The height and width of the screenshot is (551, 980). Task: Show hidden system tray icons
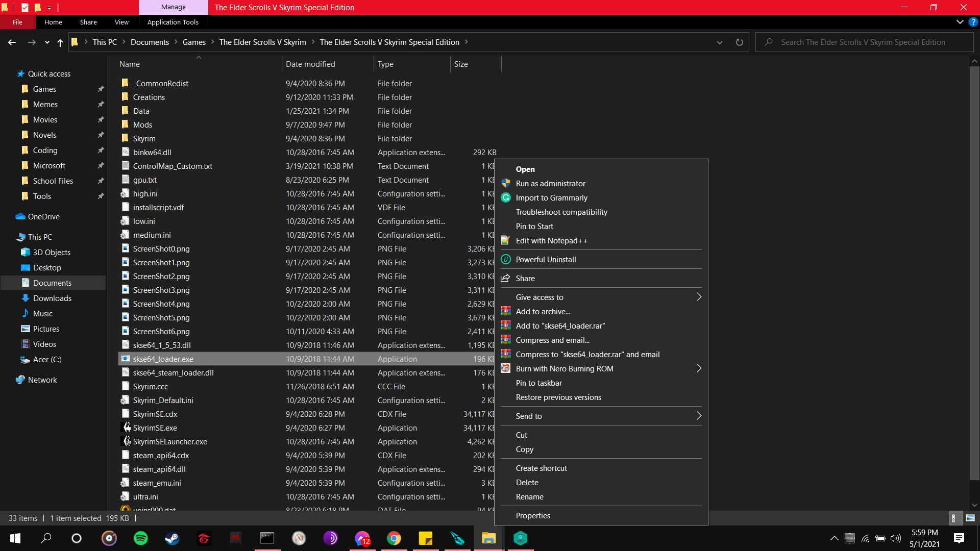pos(834,538)
